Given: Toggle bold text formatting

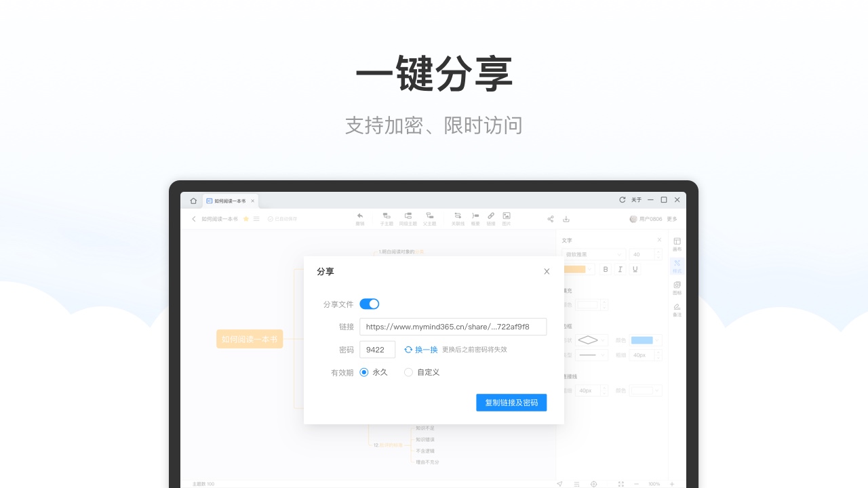Looking at the screenshot, I should click(606, 269).
